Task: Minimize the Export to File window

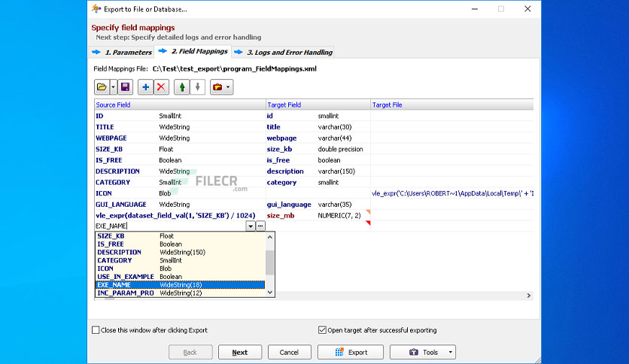Action: (475, 9)
